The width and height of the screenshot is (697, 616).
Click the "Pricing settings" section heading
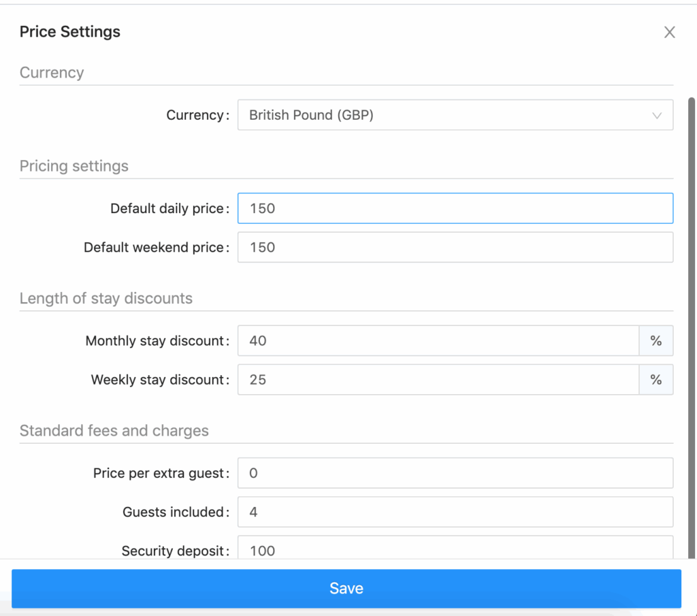74,166
